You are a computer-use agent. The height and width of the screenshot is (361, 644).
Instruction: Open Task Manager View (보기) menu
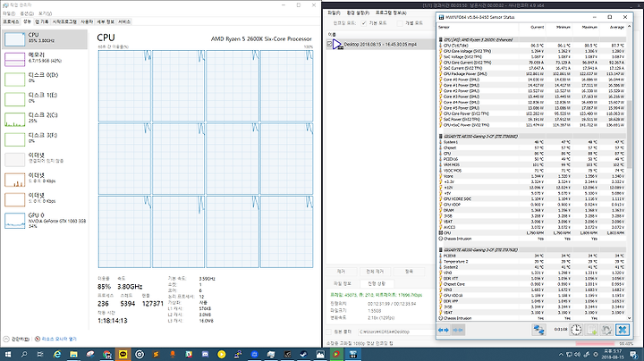coord(45,13)
